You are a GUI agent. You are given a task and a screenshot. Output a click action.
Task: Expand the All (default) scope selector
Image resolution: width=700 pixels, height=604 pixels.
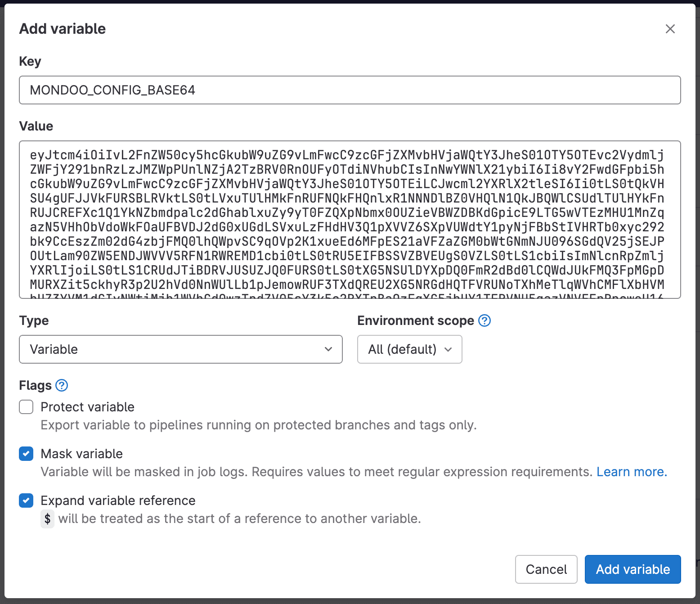pyautogui.click(x=409, y=349)
